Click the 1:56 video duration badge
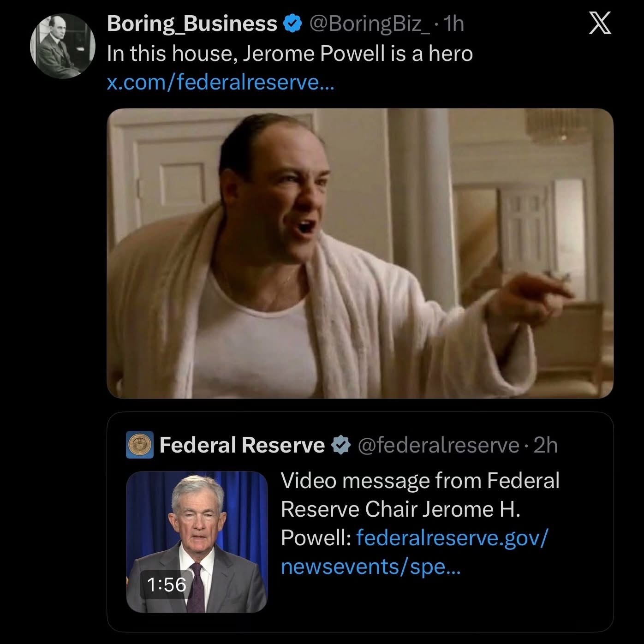This screenshot has width=644, height=644. coord(167,584)
